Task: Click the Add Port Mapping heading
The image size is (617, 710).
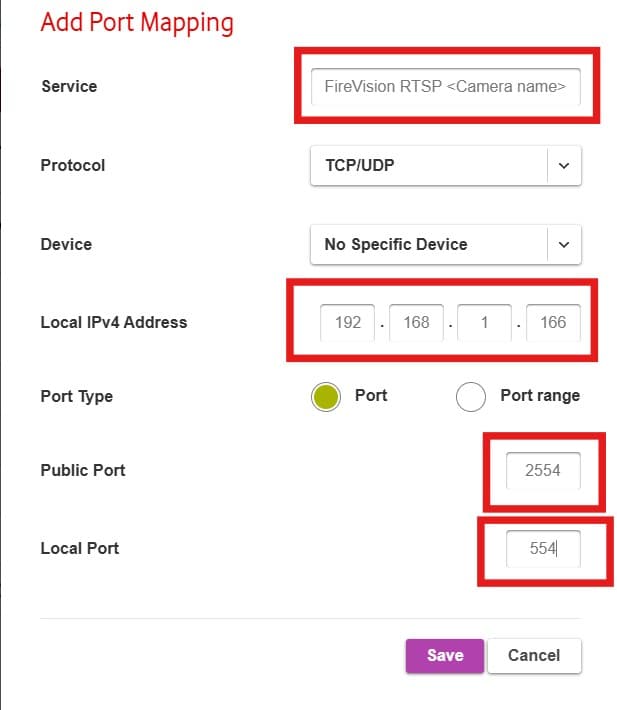Action: pos(137,22)
